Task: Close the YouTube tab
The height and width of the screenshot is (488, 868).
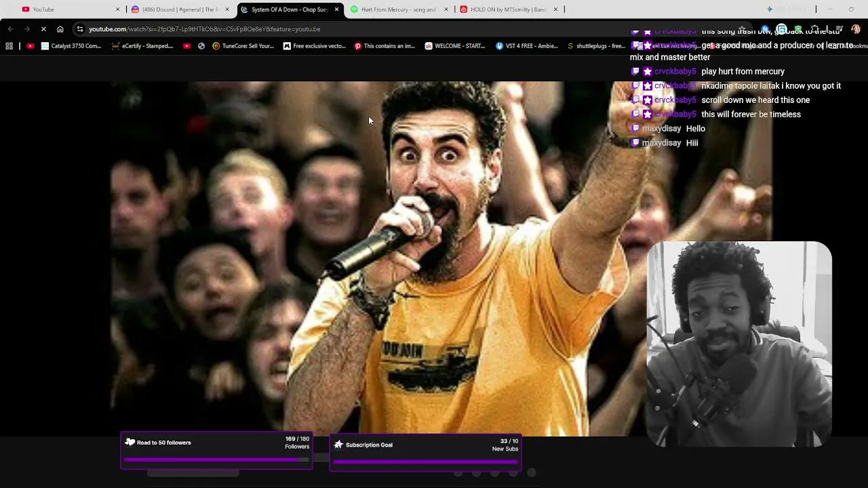Action: coord(117,9)
